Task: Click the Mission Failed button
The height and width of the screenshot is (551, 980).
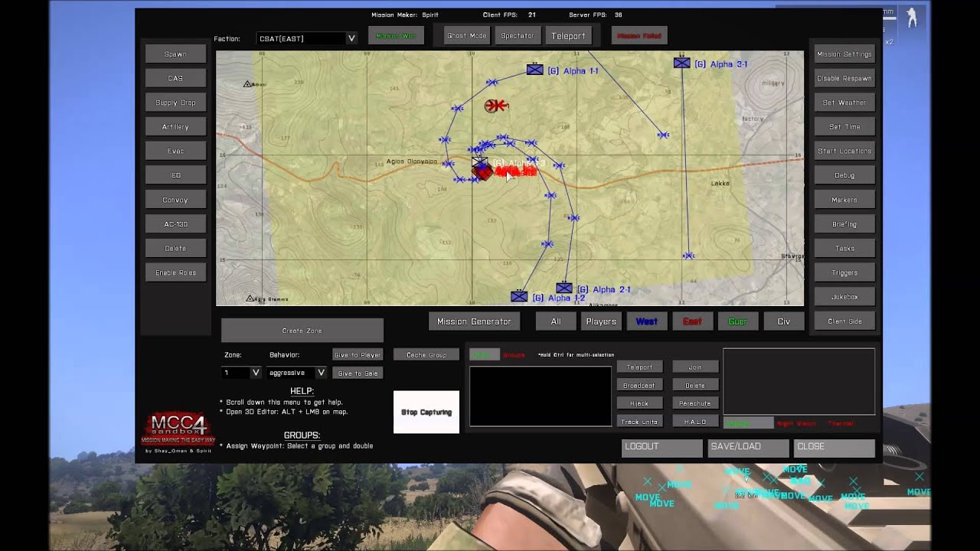Action: [639, 36]
